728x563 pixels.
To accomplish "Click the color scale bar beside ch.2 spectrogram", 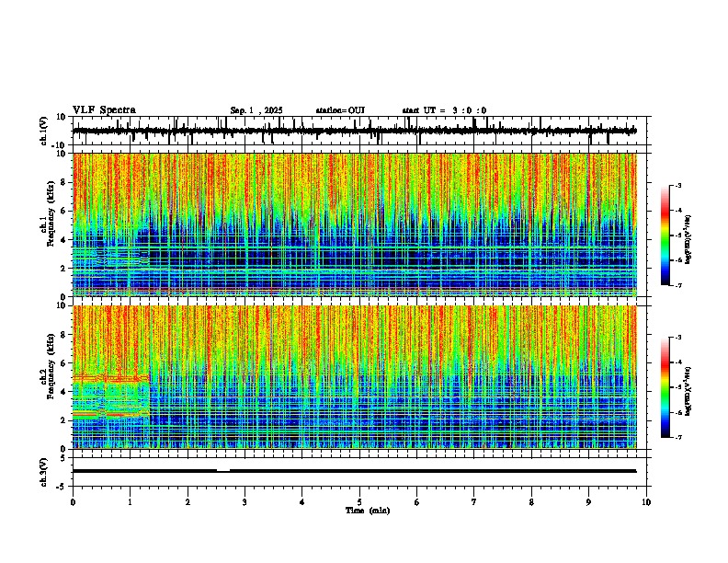I will (x=665, y=387).
